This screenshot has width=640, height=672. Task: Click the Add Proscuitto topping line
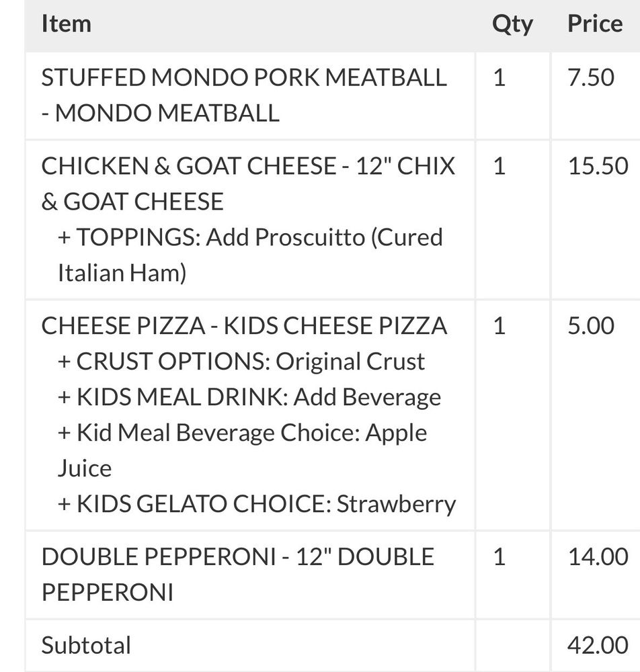point(250,255)
